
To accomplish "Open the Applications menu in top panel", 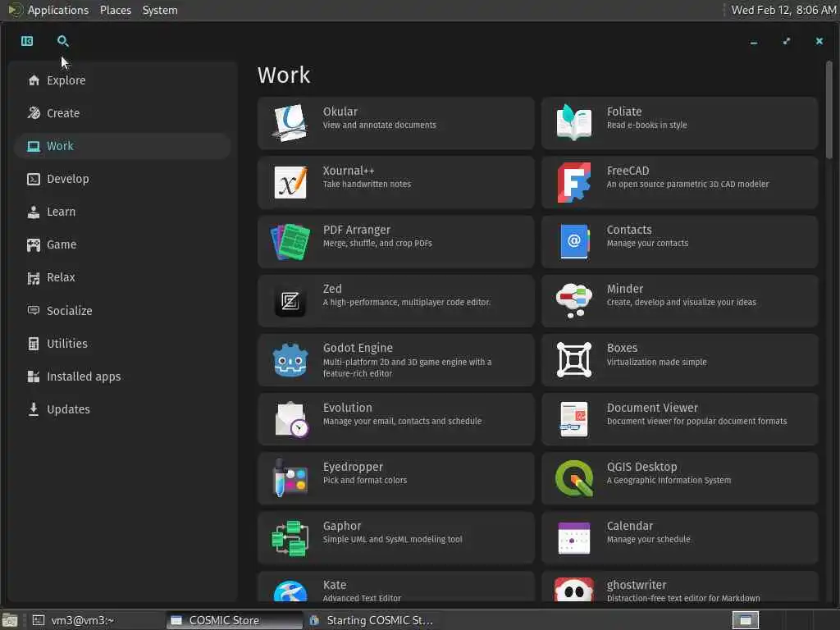I will 58,10.
